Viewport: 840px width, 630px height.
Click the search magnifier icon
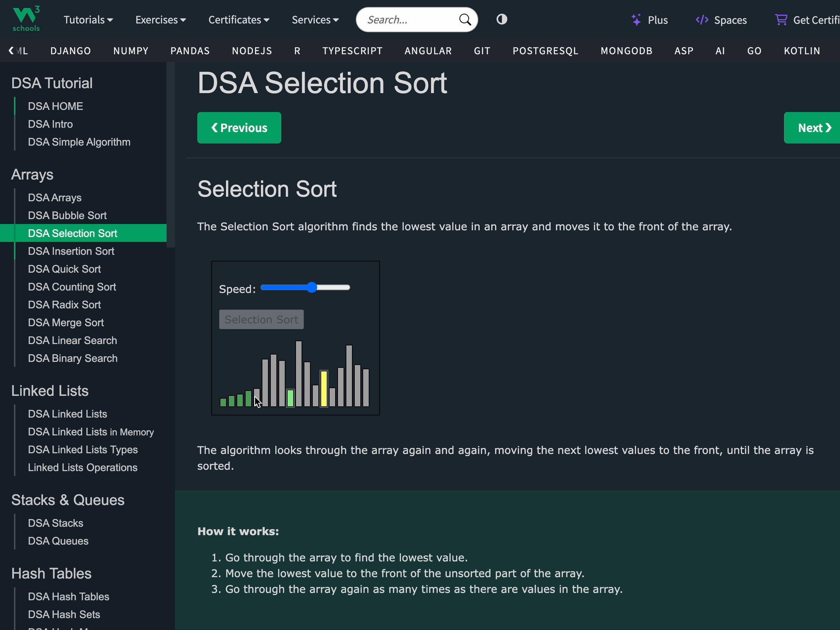[x=464, y=20]
